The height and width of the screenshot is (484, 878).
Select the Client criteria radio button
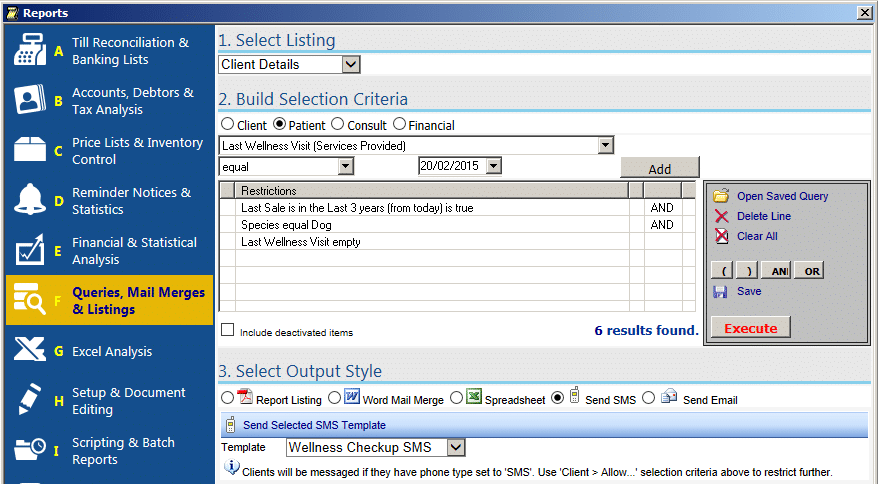click(x=227, y=124)
